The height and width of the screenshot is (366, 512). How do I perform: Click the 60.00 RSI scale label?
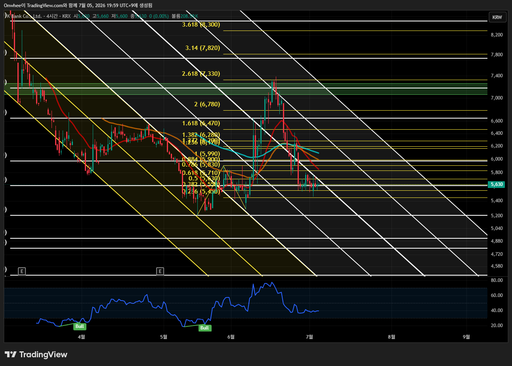coord(497,295)
